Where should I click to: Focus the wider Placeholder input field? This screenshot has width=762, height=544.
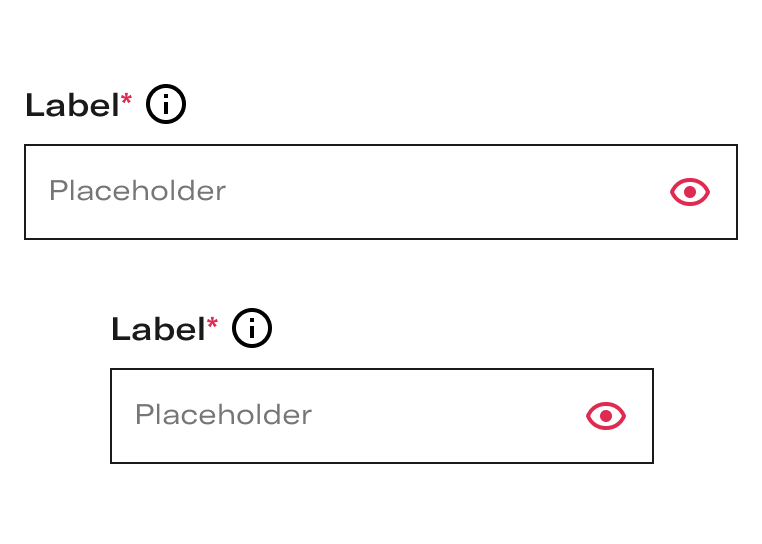point(381,192)
